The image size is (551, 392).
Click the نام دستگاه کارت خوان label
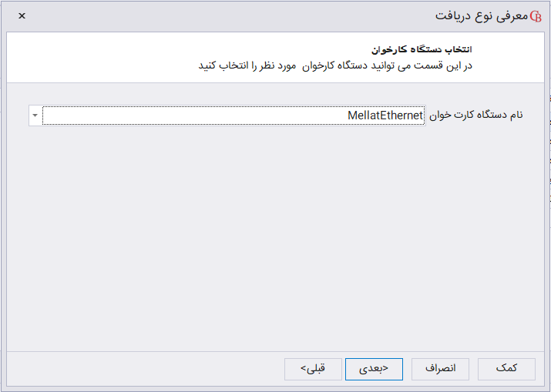[x=475, y=116]
